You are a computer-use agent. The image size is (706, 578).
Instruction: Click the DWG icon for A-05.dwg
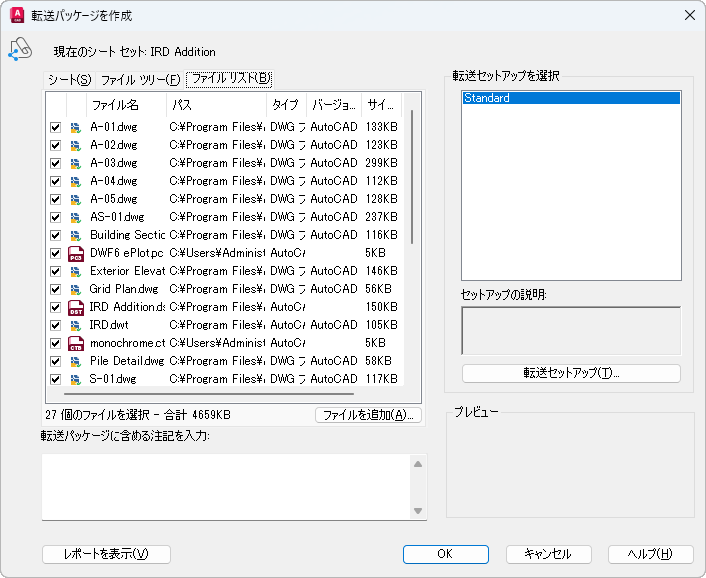76,199
